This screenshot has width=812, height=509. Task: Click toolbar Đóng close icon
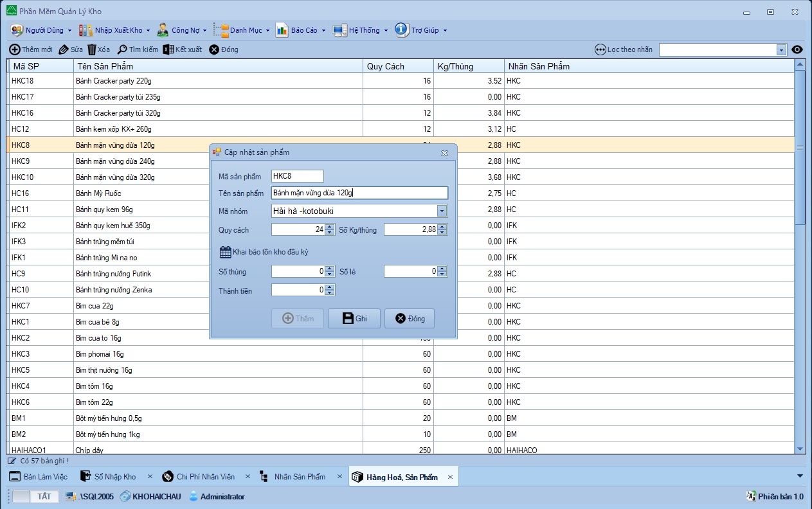click(214, 49)
